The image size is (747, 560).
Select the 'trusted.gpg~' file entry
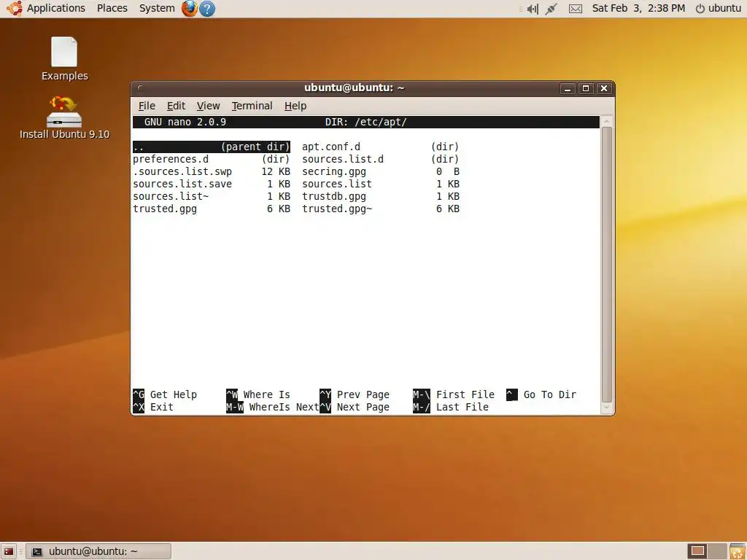[381, 209]
